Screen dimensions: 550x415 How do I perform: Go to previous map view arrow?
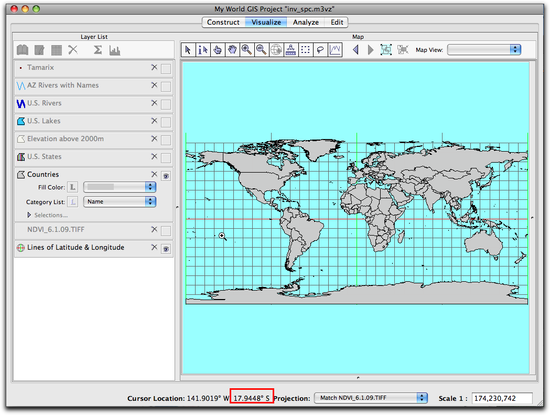click(356, 50)
